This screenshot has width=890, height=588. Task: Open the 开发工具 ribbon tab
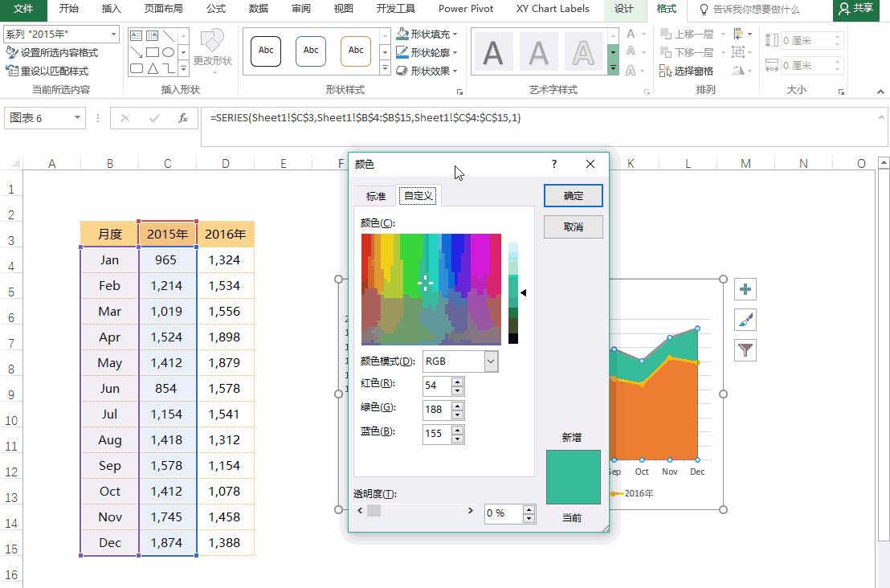(396, 9)
